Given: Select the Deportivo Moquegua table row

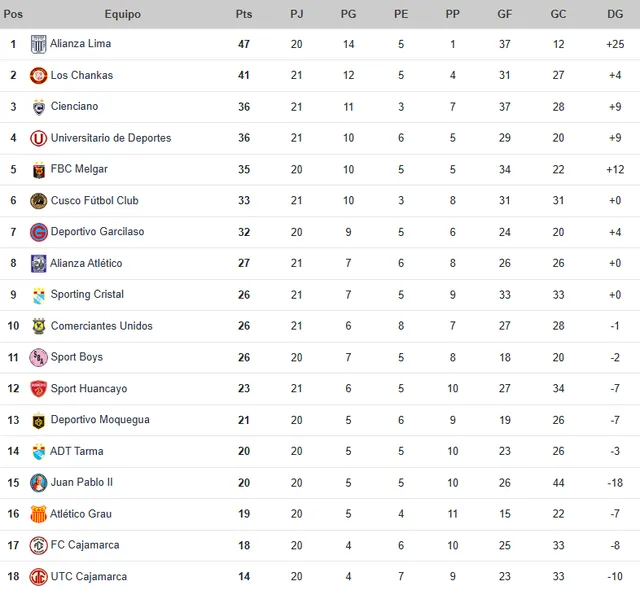Looking at the screenshot, I should pos(320,420).
